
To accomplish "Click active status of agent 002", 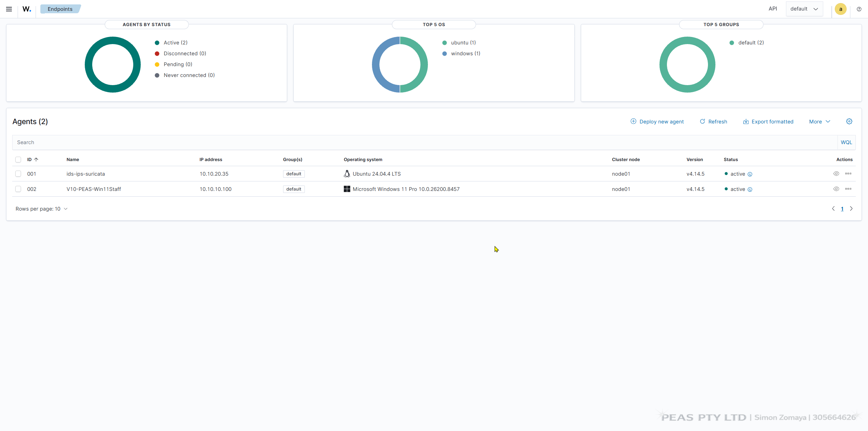I will 738,189.
